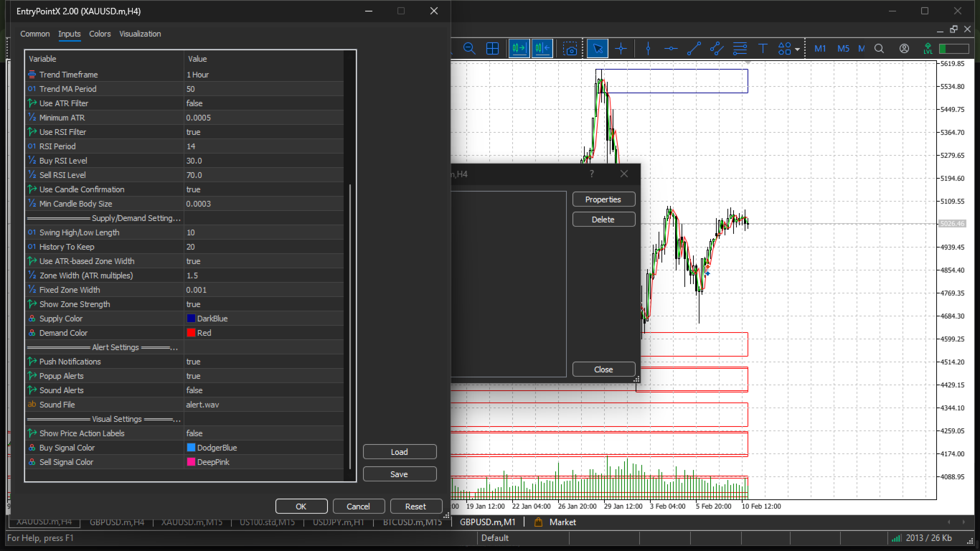
Task: Confirm settings with OK button
Action: [x=301, y=506]
